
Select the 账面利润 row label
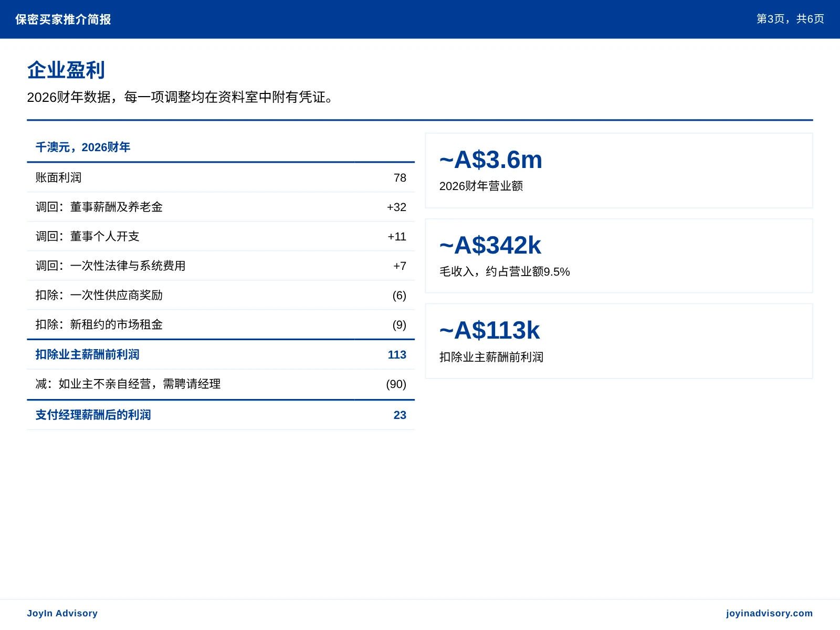(58, 177)
